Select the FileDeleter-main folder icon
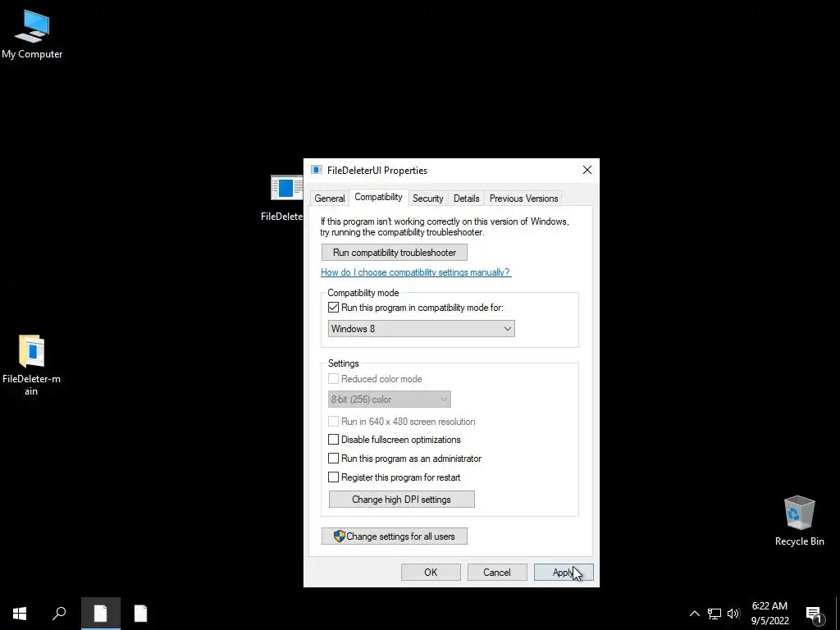 [x=31, y=365]
